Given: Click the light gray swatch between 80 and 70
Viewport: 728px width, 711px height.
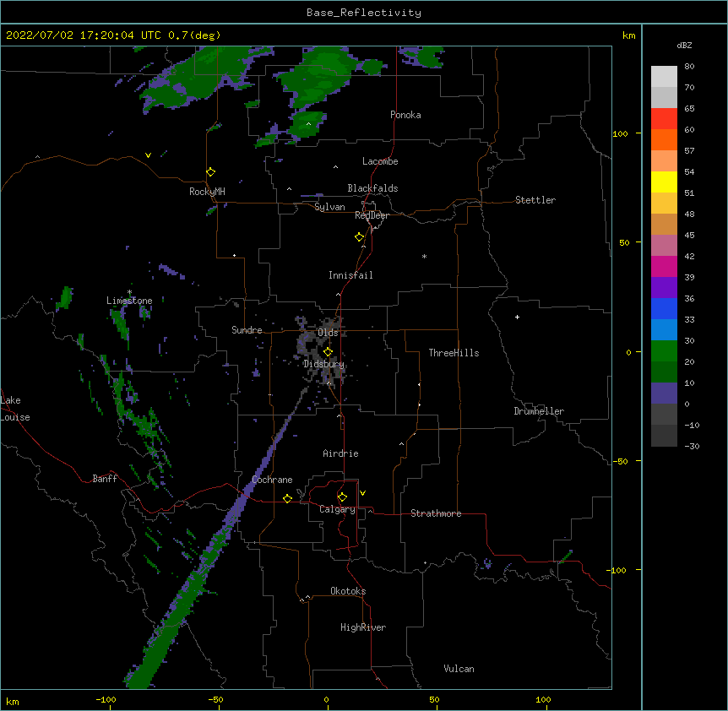Looking at the screenshot, I should pyautogui.click(x=664, y=77).
